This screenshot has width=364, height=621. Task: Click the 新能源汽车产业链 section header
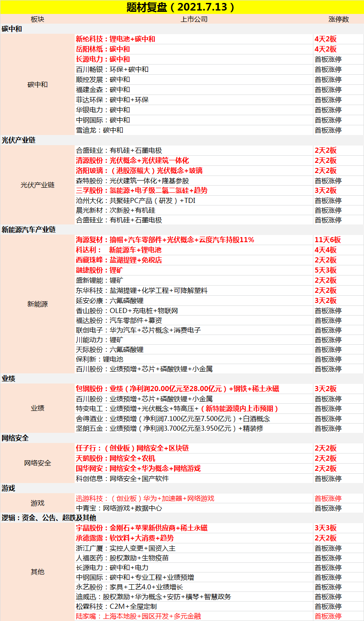29,229
